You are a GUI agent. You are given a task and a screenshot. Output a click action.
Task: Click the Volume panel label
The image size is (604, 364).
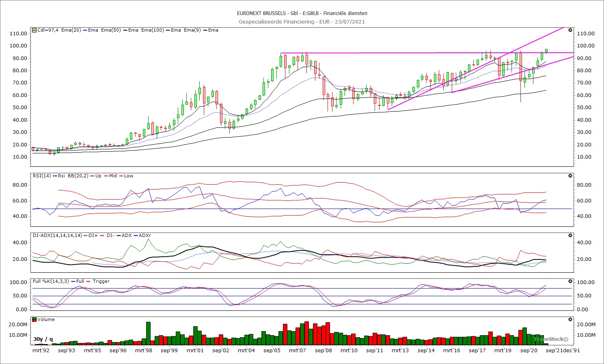click(x=46, y=319)
